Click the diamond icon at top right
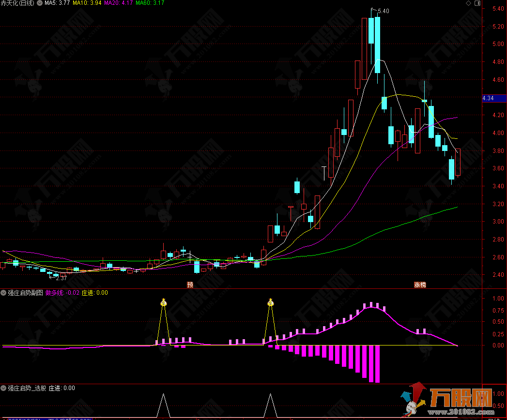 click(467, 3)
